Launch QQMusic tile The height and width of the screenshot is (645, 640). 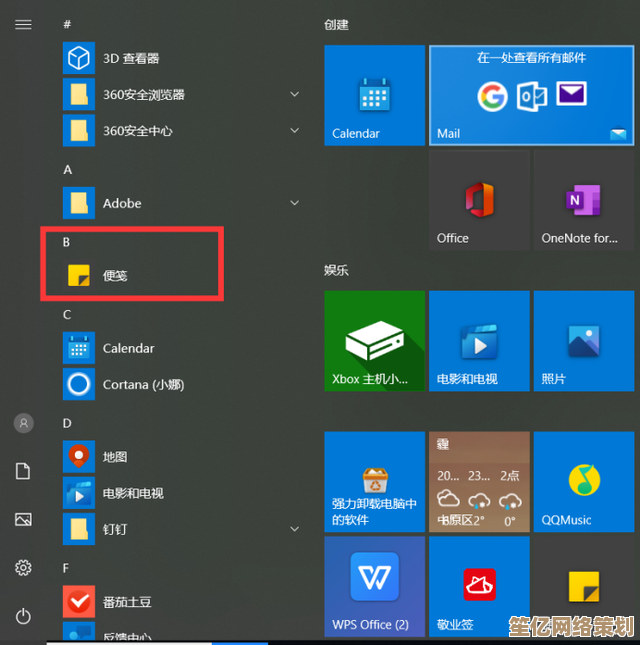583,482
